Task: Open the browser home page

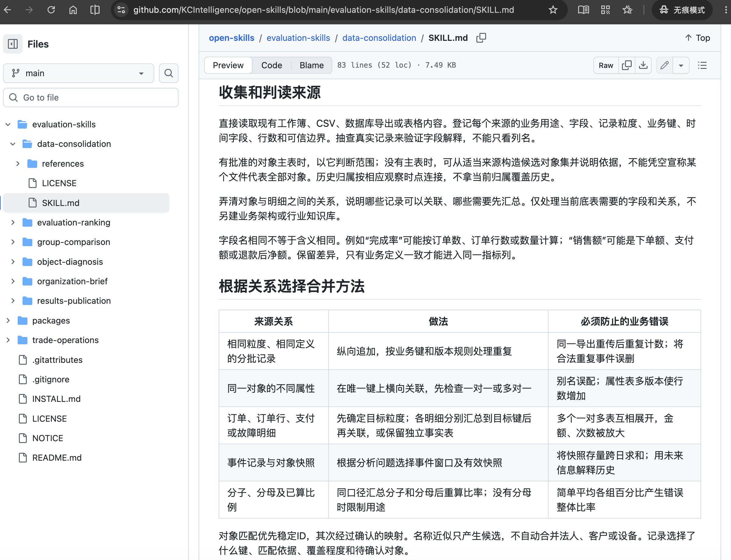Action: coord(73,10)
